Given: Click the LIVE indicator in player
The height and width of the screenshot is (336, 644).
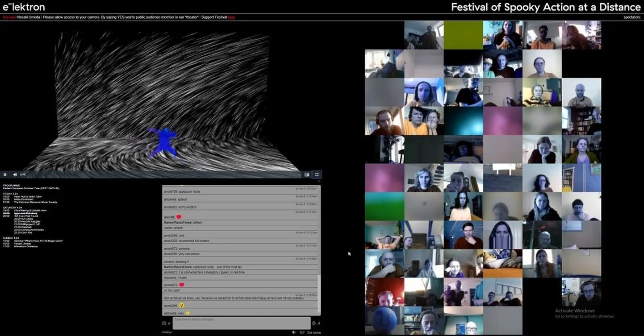Looking at the screenshot, I should pyautogui.click(x=23, y=174).
